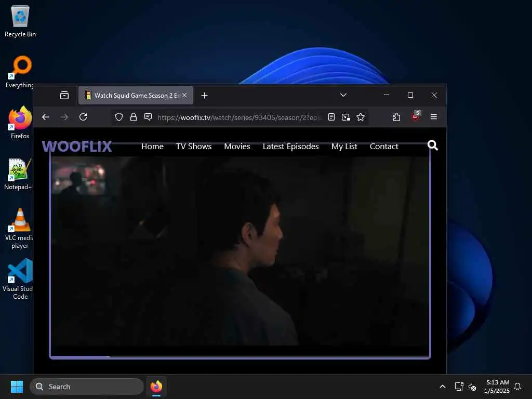532x399 pixels.
Task: Open the Recycle Bin desktop icon
Action: [20, 21]
